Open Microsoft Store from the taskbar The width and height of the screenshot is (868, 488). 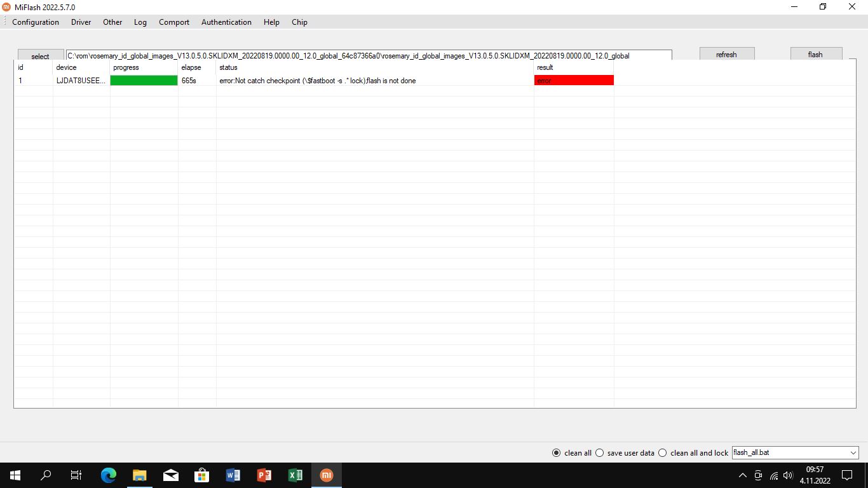tap(202, 475)
